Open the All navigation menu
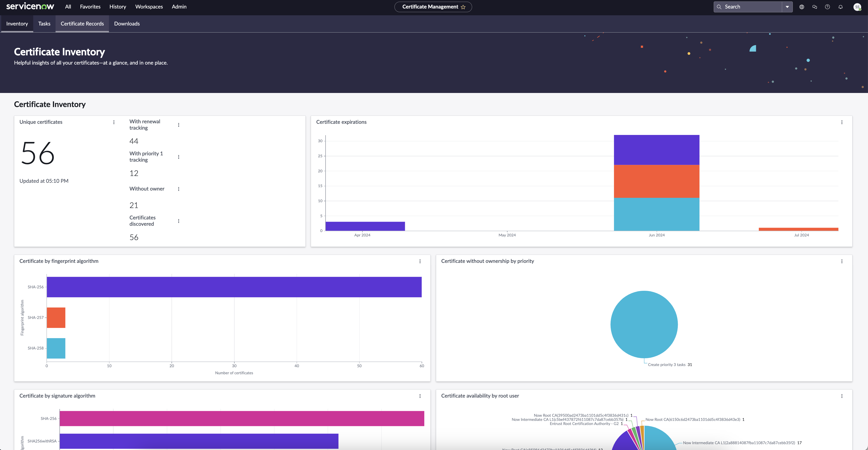This screenshot has height=450, width=868. click(68, 7)
